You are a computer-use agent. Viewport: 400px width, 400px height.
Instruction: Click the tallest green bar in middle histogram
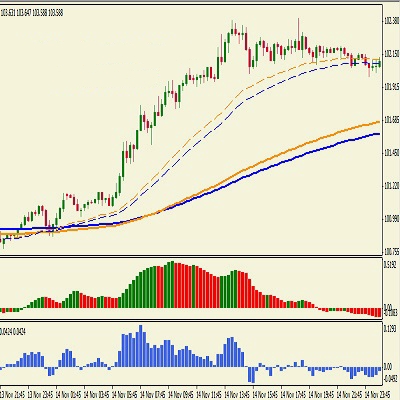[172, 284]
